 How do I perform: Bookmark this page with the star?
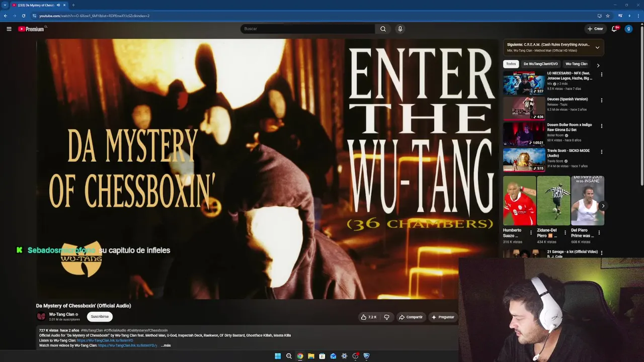[608, 16]
